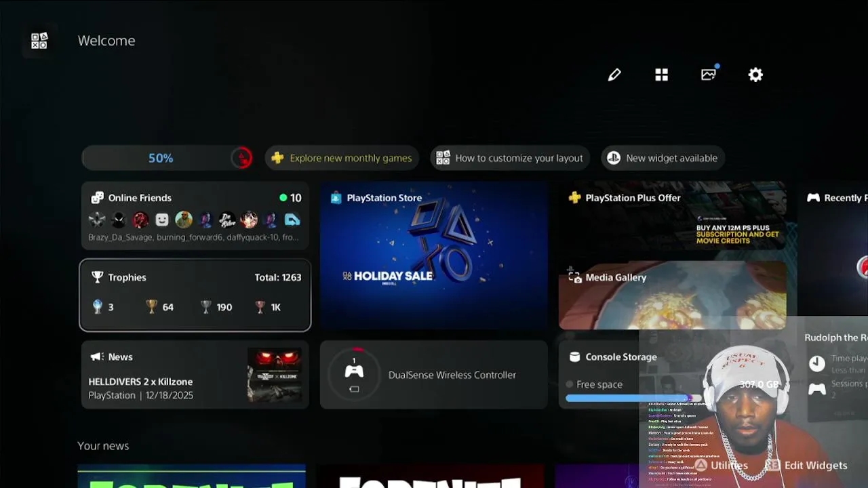Open the News widget megaphone icon

96,357
